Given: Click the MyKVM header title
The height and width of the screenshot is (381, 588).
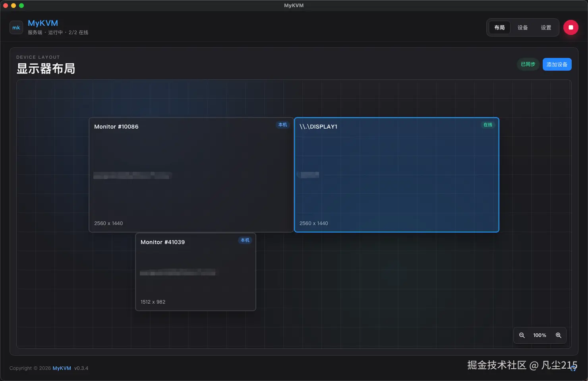Looking at the screenshot, I should click(43, 23).
